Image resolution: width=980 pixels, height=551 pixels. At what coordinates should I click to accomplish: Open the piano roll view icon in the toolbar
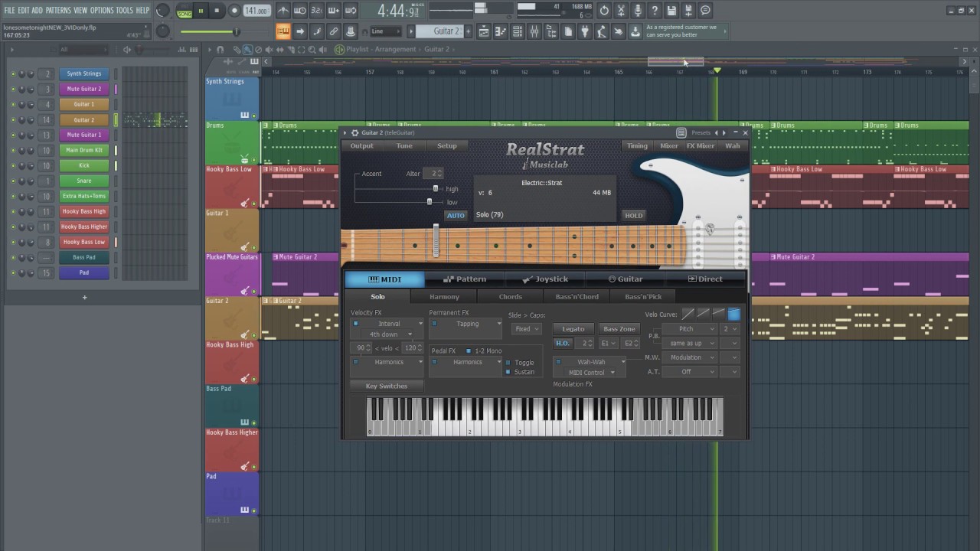click(501, 31)
